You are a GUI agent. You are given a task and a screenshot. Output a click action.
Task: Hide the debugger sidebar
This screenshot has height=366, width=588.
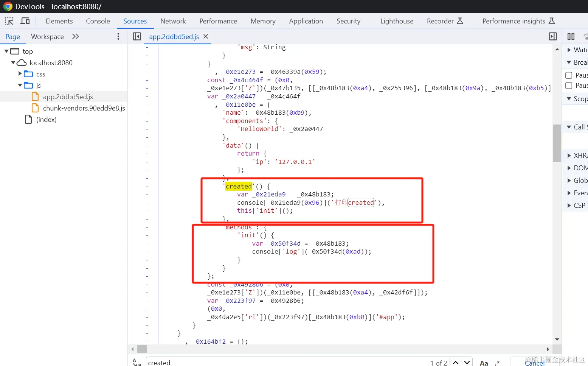(553, 36)
